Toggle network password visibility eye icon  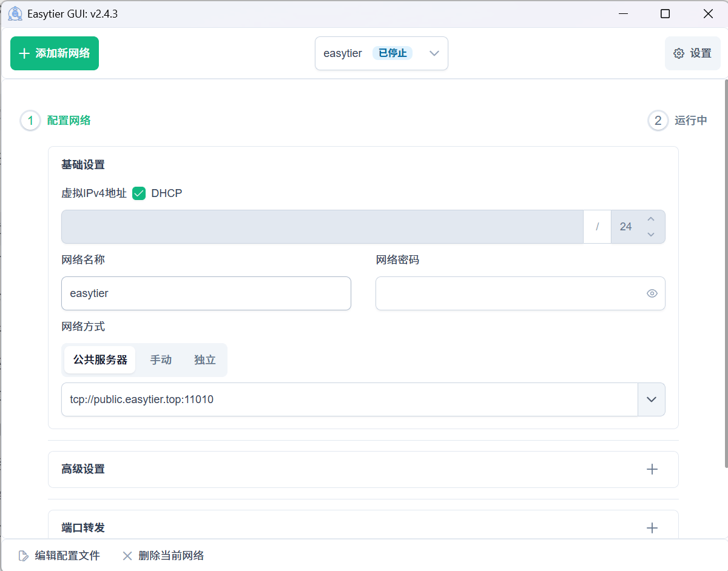pos(652,293)
